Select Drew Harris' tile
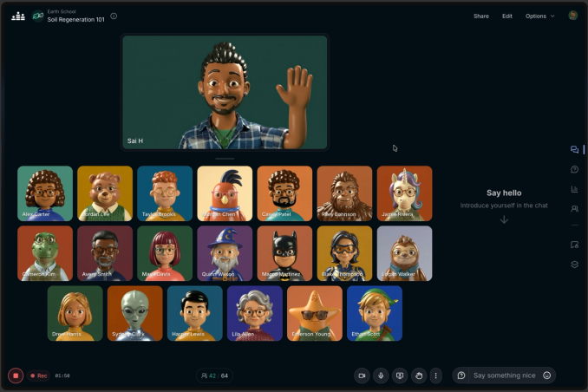The height and width of the screenshot is (392, 588). point(75,314)
